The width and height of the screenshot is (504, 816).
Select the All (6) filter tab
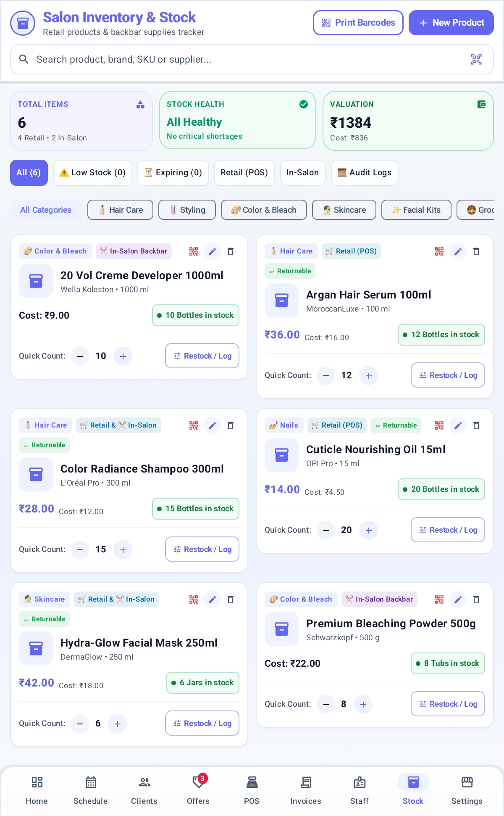(x=29, y=173)
